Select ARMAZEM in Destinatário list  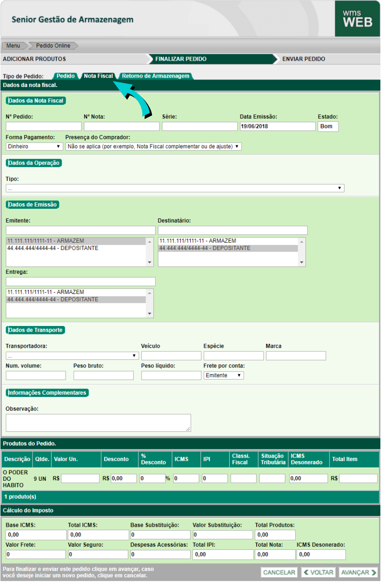pos(228,241)
